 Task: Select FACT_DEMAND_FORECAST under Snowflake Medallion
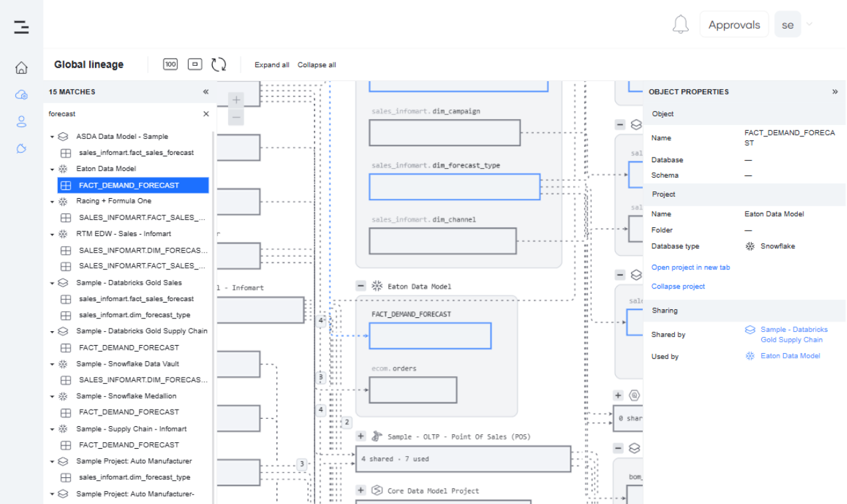[128, 412]
